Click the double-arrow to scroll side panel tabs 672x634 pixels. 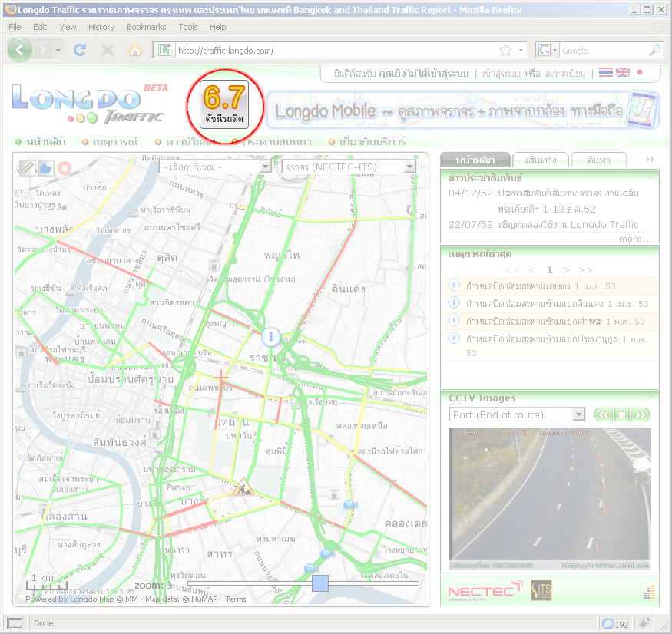[x=650, y=160]
